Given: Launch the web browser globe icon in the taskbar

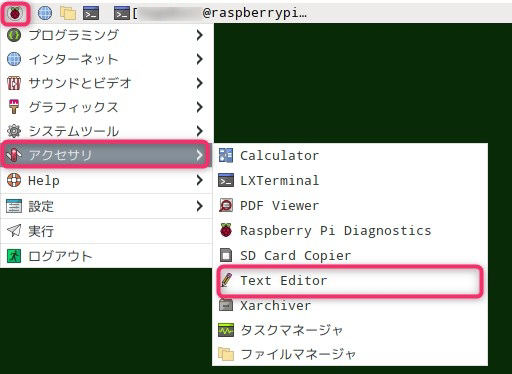Looking at the screenshot, I should click(45, 13).
